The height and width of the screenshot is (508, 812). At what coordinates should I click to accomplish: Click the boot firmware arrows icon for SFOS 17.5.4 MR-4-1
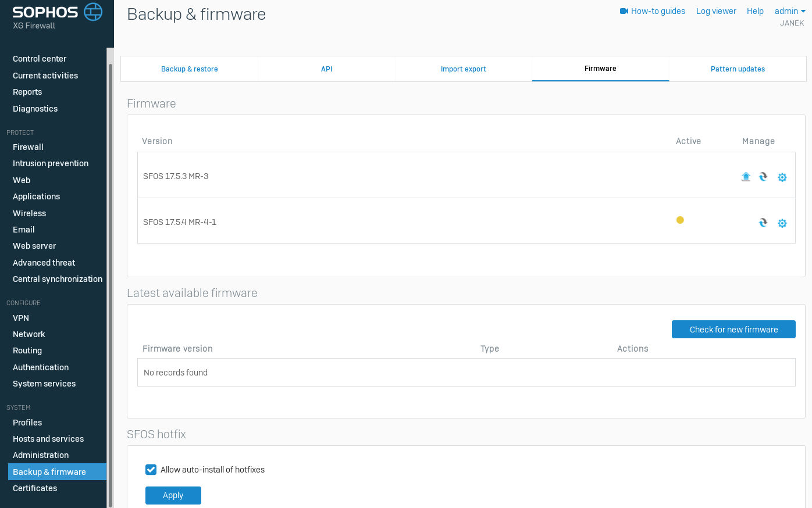(763, 223)
